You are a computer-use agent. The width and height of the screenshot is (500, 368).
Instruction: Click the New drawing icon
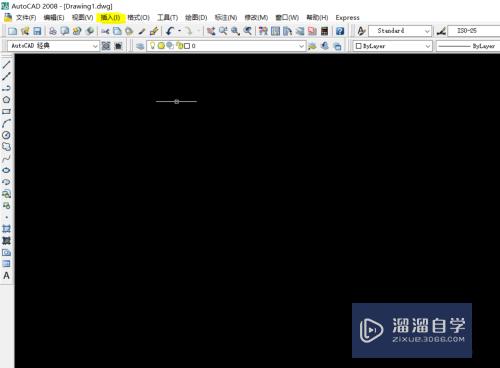point(12,31)
